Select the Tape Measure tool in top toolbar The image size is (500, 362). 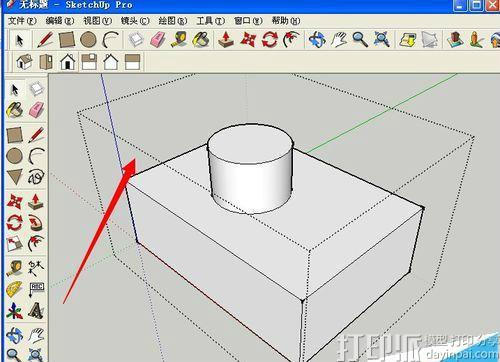(179, 39)
